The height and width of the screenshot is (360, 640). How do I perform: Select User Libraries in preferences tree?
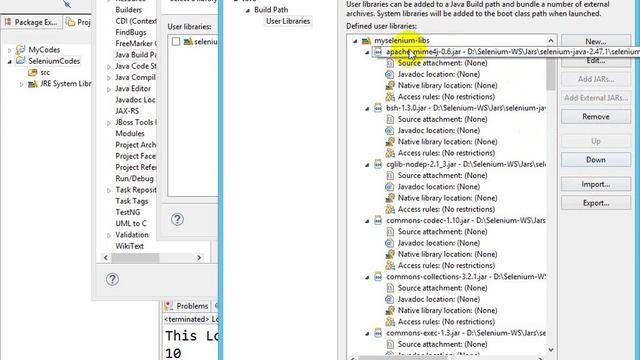(x=288, y=21)
